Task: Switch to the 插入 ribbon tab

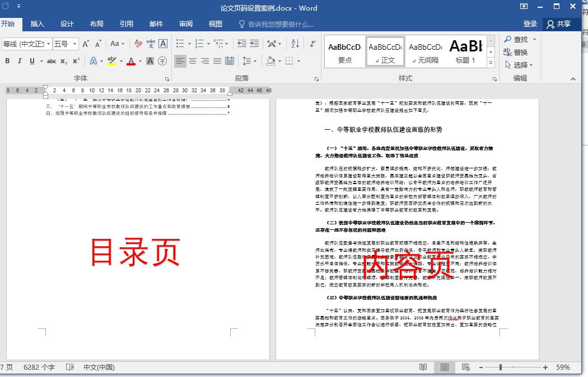Action: [x=37, y=23]
